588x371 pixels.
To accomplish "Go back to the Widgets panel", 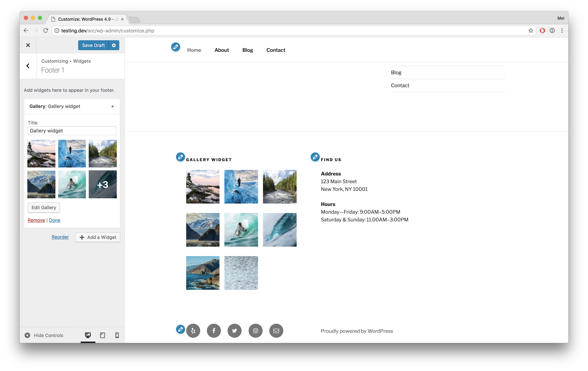I will [28, 66].
